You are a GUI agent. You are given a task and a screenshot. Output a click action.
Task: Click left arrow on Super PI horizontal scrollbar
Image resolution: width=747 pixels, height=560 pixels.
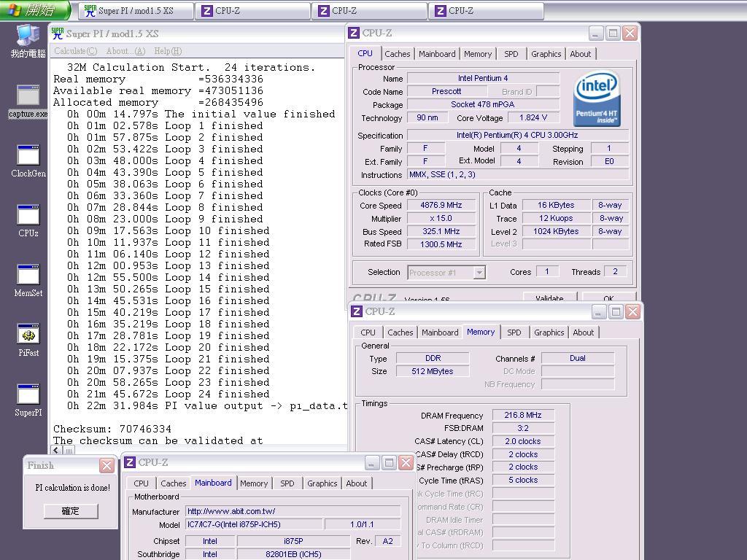coord(56,450)
